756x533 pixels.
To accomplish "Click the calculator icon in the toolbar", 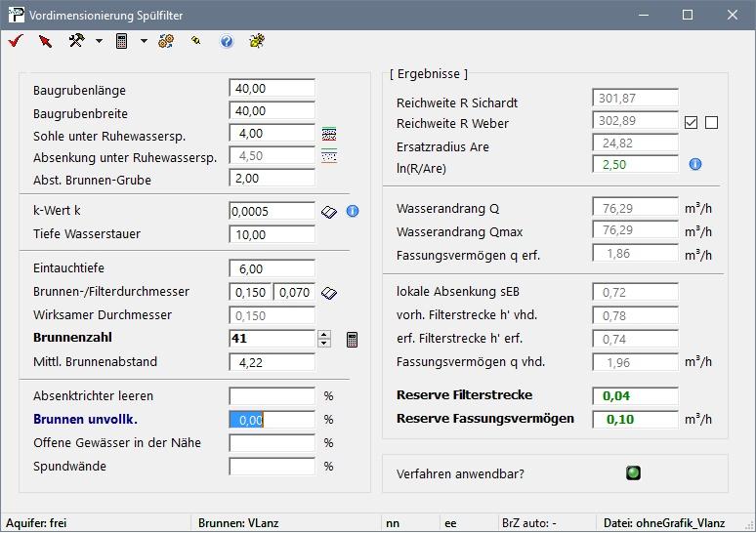I will point(122,41).
